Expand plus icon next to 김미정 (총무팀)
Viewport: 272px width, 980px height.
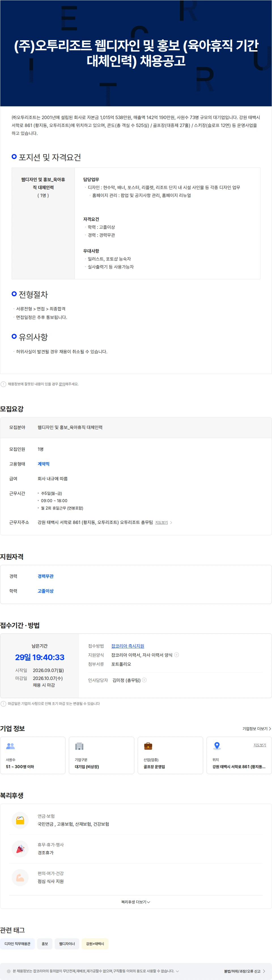144,680
